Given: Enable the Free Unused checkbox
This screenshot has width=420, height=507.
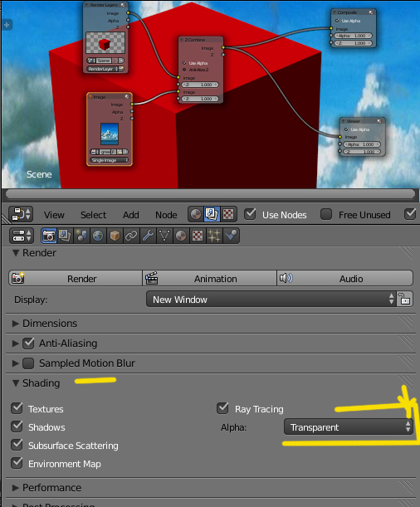Looking at the screenshot, I should pos(326,214).
